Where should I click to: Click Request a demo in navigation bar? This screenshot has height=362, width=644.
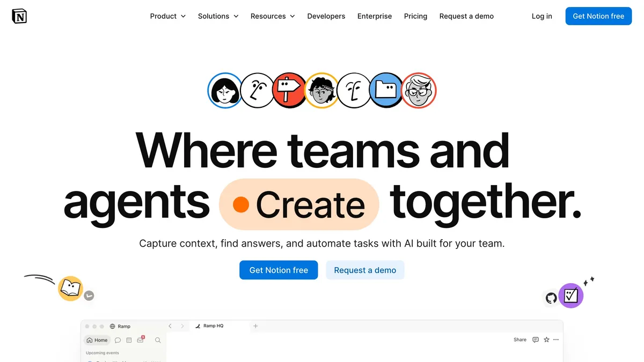pos(466,16)
